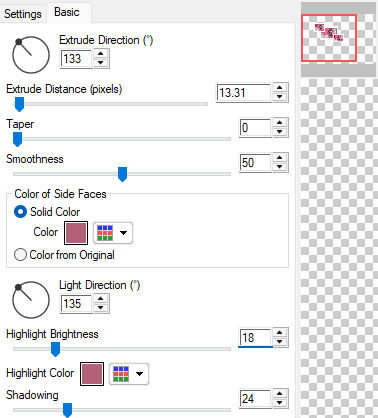Click the side faces Color swatch
378x418 pixels.
pyautogui.click(x=76, y=233)
